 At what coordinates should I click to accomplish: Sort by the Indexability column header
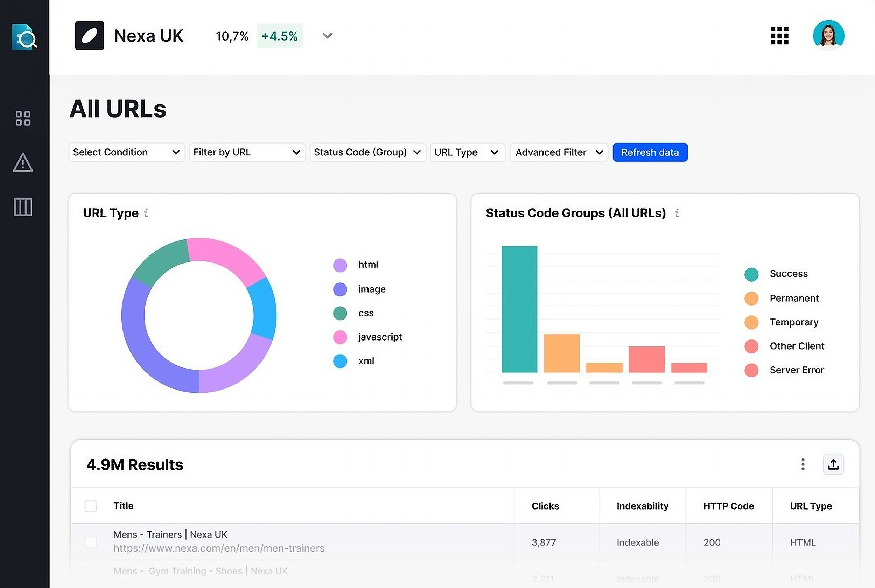tap(643, 506)
